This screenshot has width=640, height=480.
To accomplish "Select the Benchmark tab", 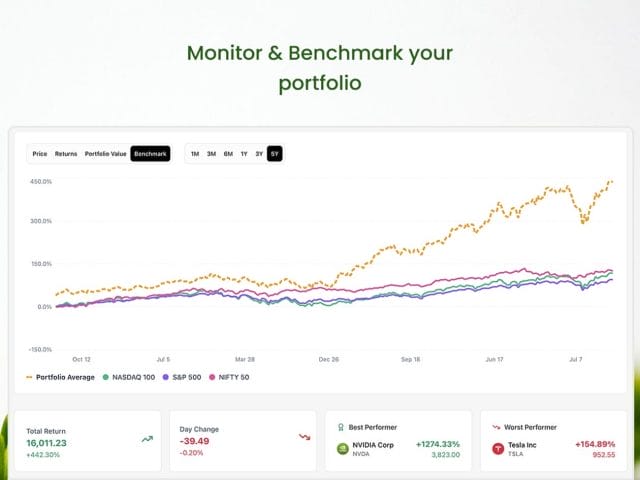I will tap(150, 154).
